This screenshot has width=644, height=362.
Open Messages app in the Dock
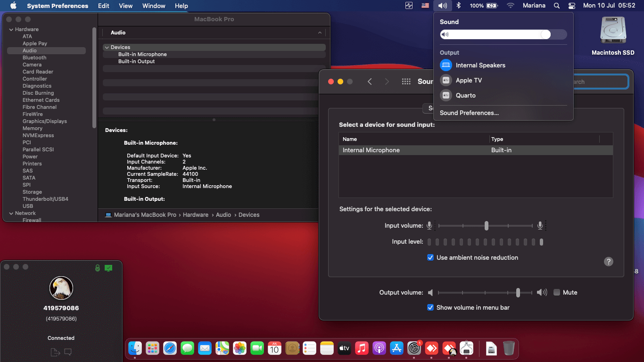187,348
